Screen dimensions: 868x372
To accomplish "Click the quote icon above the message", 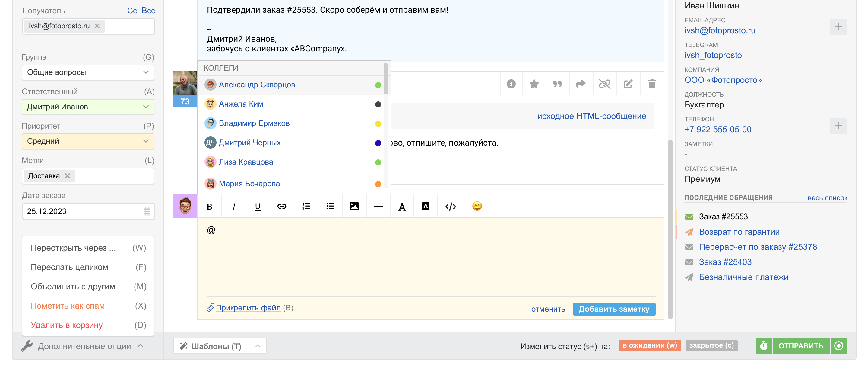I will tap(557, 84).
